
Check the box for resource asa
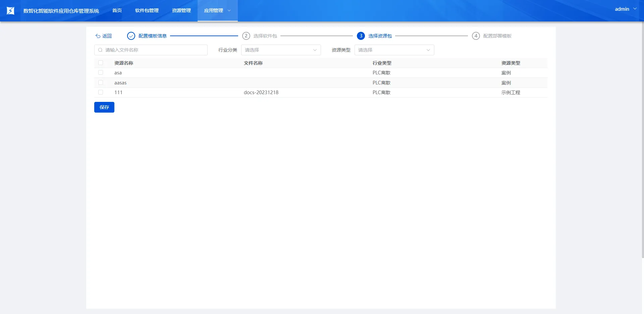(101, 72)
